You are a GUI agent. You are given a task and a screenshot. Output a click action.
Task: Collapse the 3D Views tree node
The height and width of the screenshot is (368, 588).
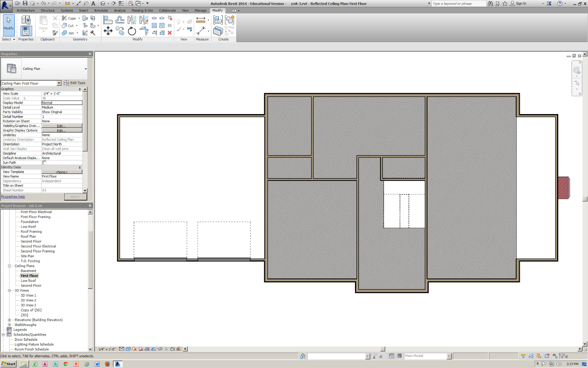pos(9,290)
